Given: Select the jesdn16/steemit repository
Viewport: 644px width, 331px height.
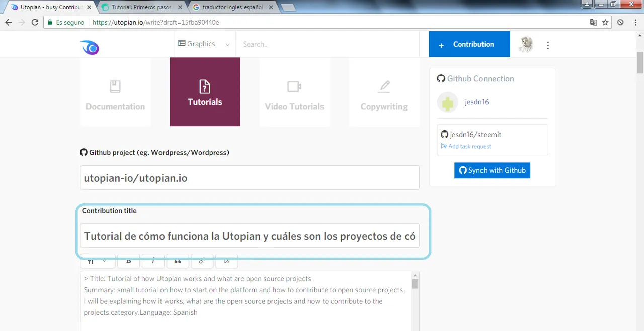Looking at the screenshot, I should click(475, 135).
